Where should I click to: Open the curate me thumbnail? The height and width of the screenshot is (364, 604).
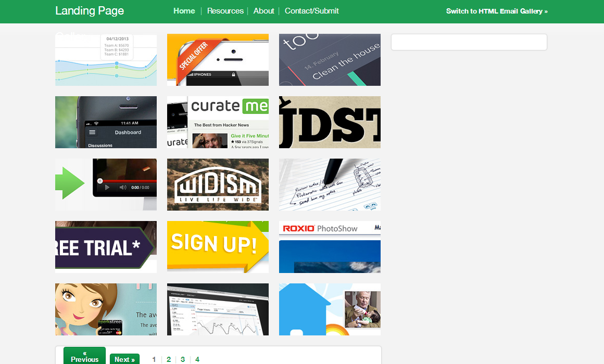(x=218, y=122)
